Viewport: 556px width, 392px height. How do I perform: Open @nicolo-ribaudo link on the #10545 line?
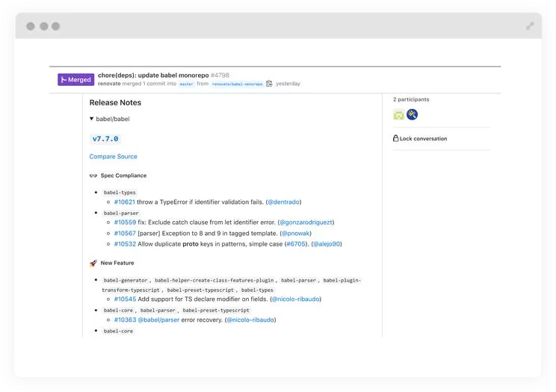(x=295, y=299)
